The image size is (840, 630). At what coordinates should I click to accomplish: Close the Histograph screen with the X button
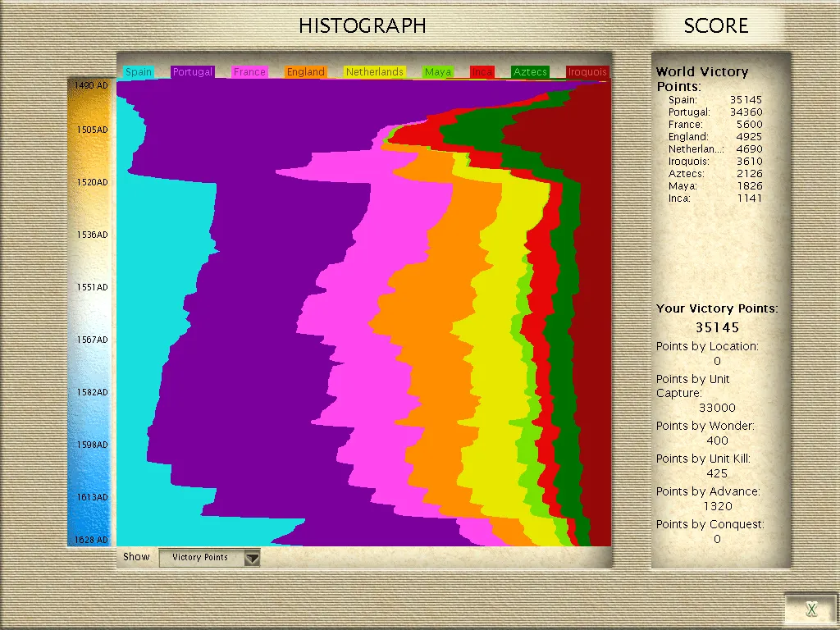tap(811, 609)
